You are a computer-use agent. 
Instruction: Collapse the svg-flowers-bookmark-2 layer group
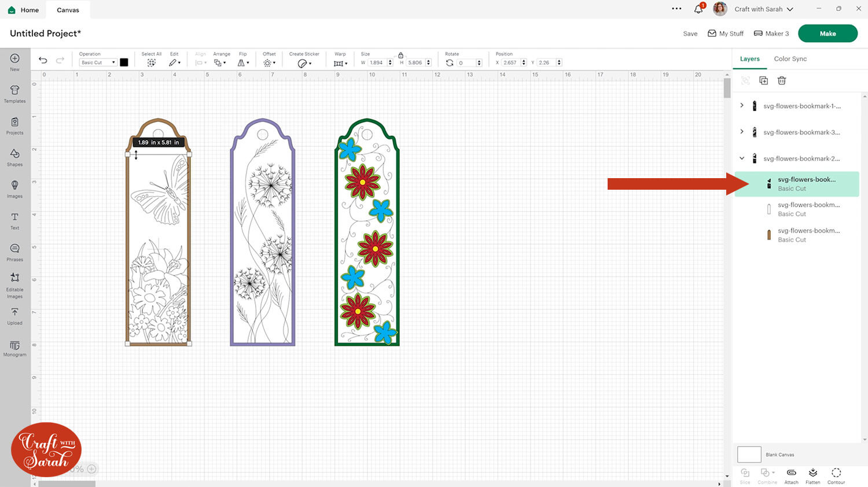click(x=742, y=158)
